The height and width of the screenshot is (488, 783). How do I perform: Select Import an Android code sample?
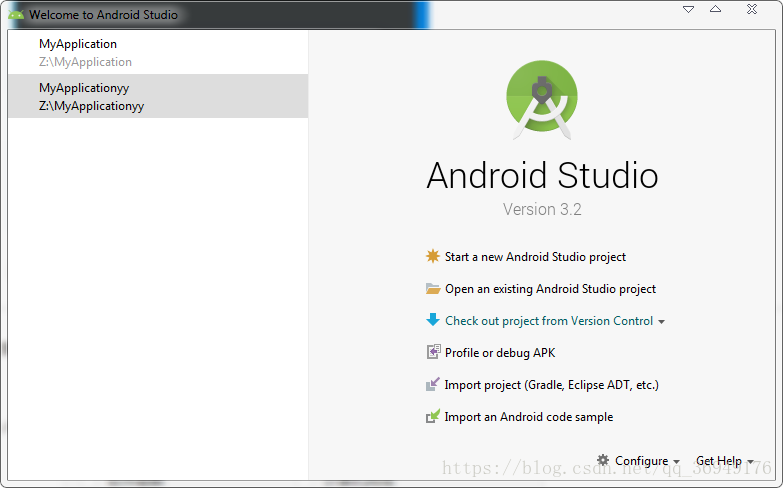pos(528,417)
